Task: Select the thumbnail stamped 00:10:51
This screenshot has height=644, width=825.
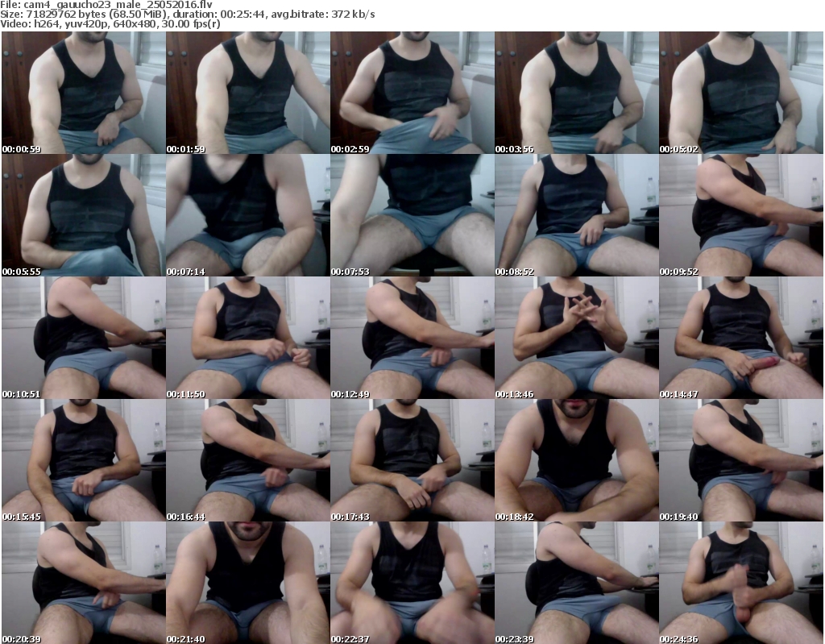Action: point(84,338)
